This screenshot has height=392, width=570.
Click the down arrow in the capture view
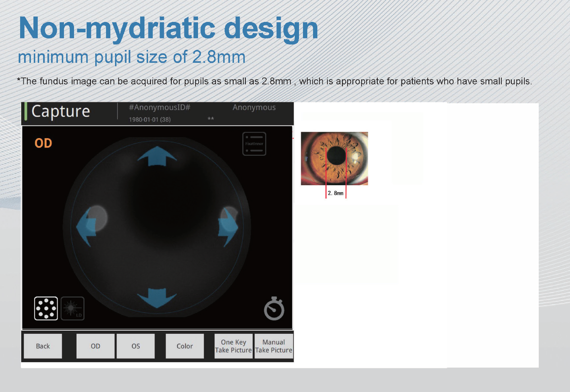(x=157, y=298)
